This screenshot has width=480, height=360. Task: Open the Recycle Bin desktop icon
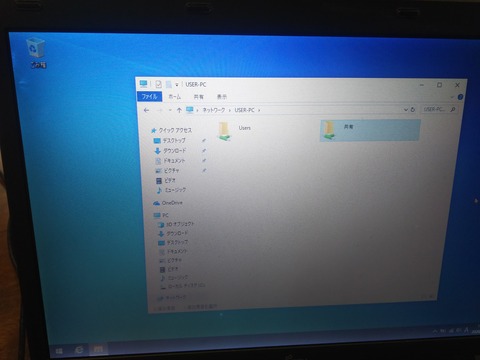(x=37, y=53)
